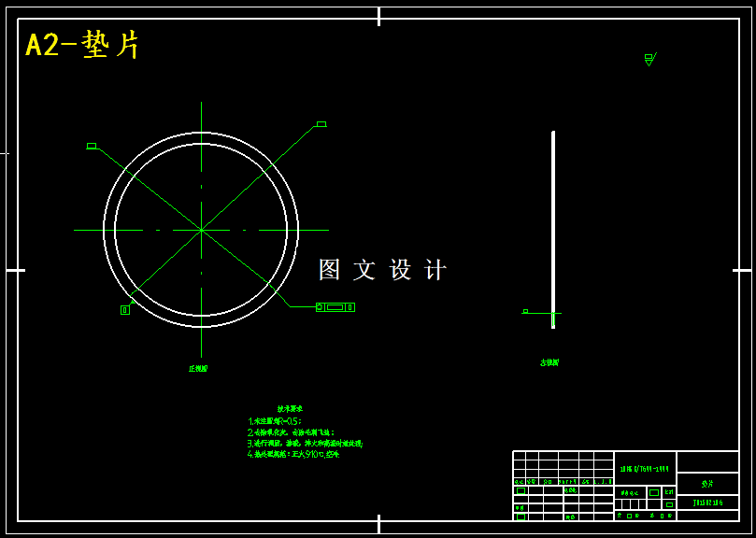The width and height of the screenshot is (756, 538).
Task: Select the 正视图 label below the circular view
Action: tap(198, 368)
